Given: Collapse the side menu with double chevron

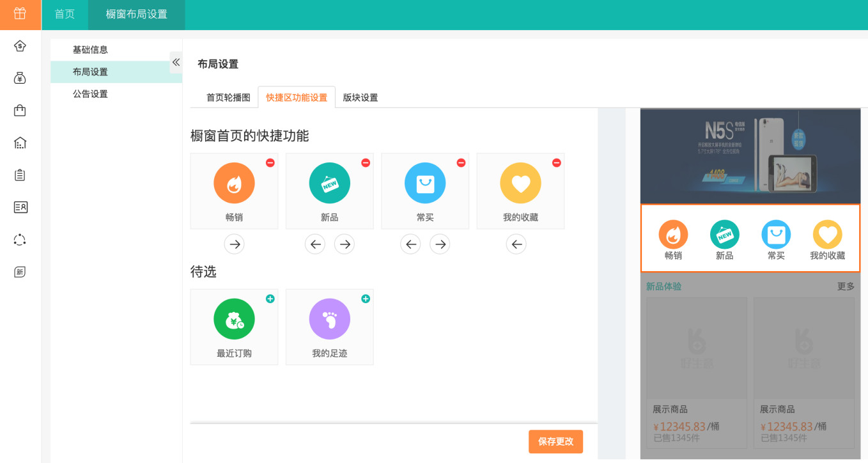Looking at the screenshot, I should pyautogui.click(x=176, y=62).
